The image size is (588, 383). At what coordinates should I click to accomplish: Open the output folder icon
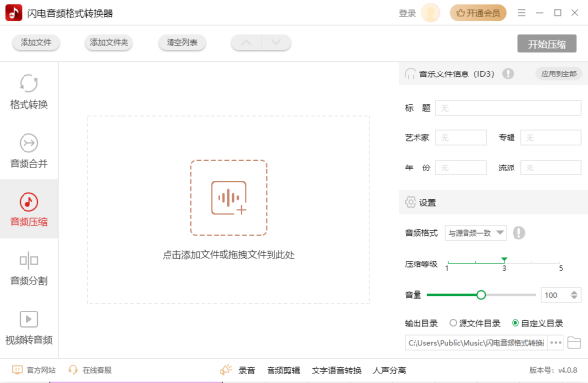pyautogui.click(x=574, y=342)
